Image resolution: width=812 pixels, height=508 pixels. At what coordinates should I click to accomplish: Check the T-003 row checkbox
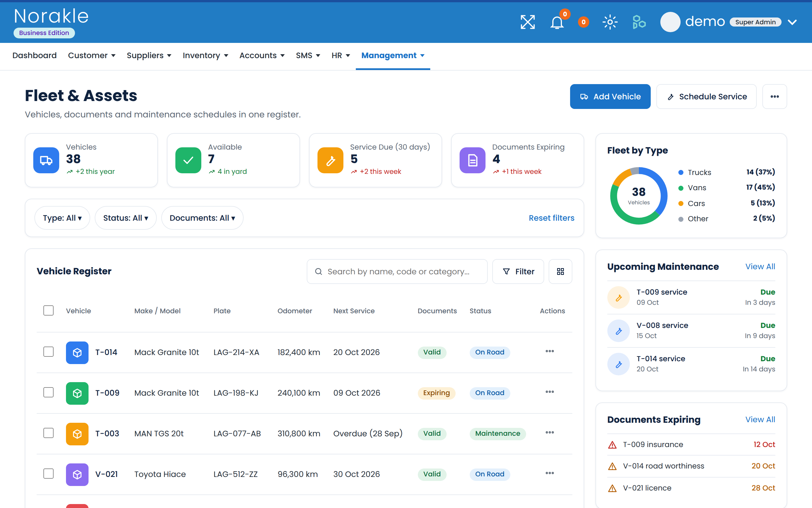click(49, 433)
